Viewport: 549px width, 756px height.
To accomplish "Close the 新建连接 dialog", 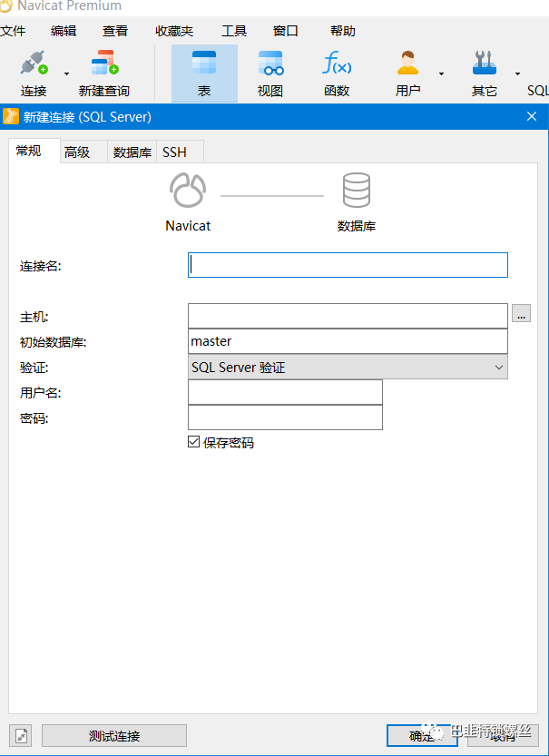I will pyautogui.click(x=532, y=116).
